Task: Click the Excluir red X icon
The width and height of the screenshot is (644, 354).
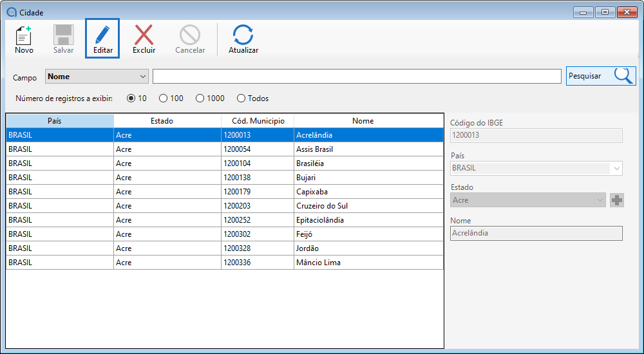Action: click(x=144, y=35)
